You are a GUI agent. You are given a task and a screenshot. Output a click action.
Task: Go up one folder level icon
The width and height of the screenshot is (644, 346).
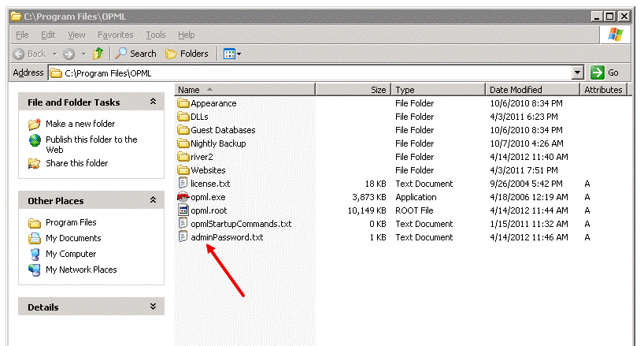click(x=98, y=54)
